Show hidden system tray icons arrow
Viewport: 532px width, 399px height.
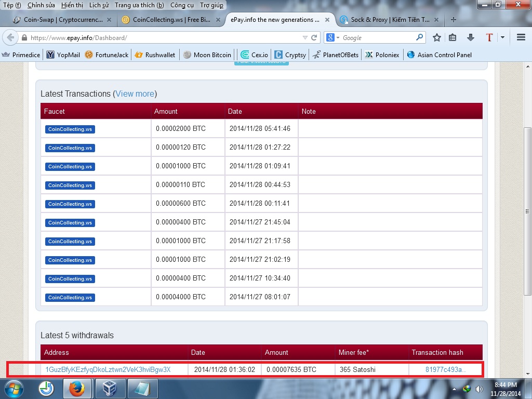(454, 389)
